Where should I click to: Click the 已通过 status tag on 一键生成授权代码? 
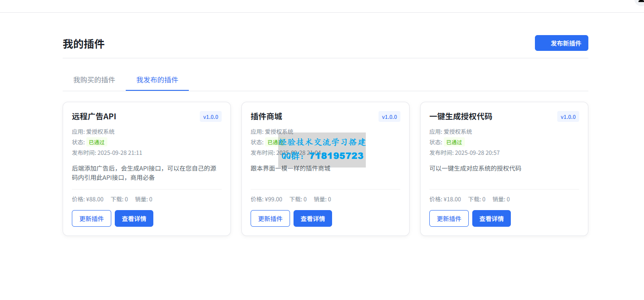tap(454, 142)
